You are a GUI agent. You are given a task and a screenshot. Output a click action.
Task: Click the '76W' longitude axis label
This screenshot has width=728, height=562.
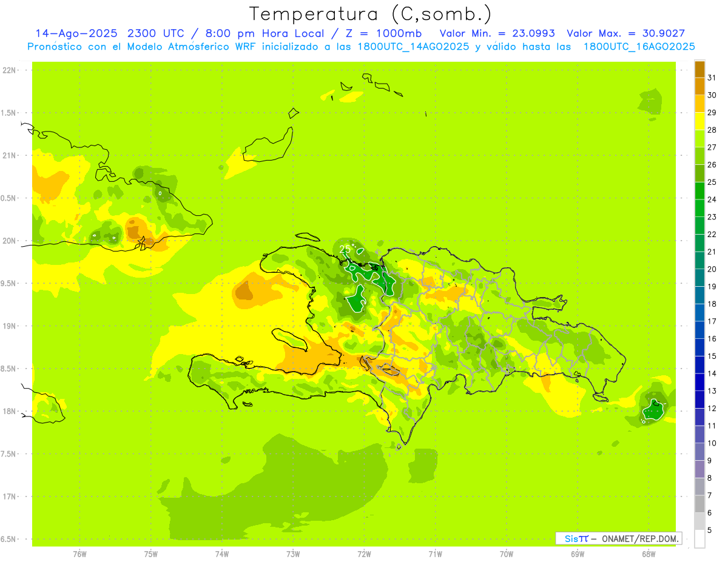79,554
